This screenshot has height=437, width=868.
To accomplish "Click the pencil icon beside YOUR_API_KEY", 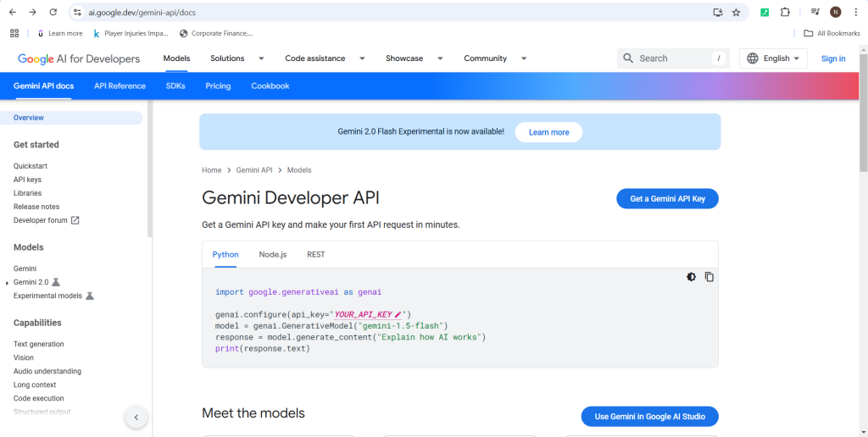I will [x=398, y=314].
